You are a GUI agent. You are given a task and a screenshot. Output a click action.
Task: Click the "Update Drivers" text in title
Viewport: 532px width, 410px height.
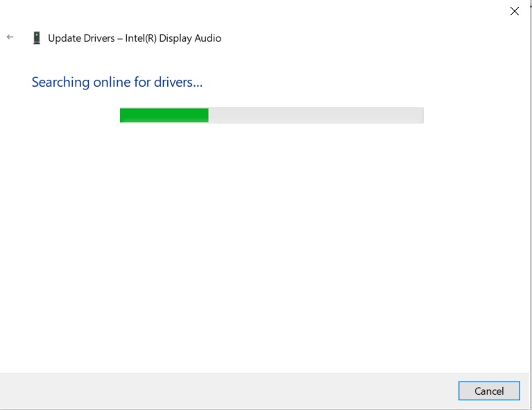[x=81, y=38]
